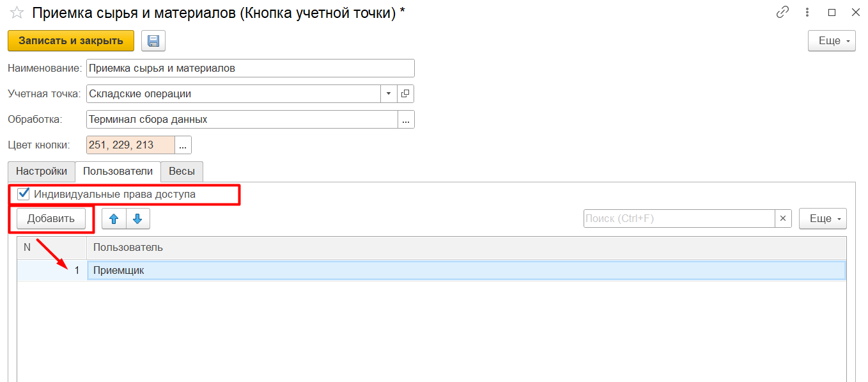This screenshot has height=382, width=868.
Task: Click the Наименование input field
Action: click(251, 68)
